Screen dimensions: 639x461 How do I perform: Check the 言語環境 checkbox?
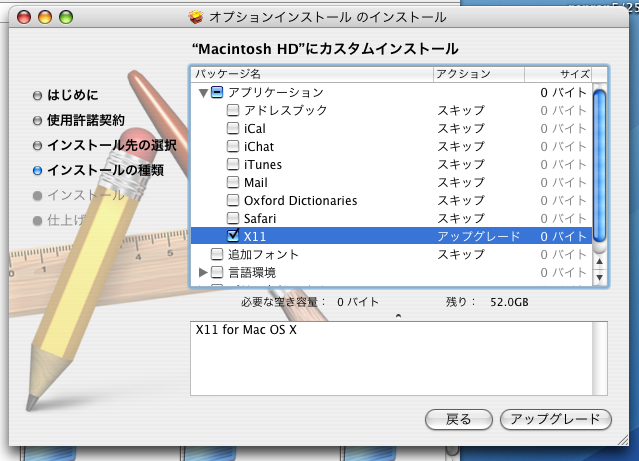(x=217, y=272)
